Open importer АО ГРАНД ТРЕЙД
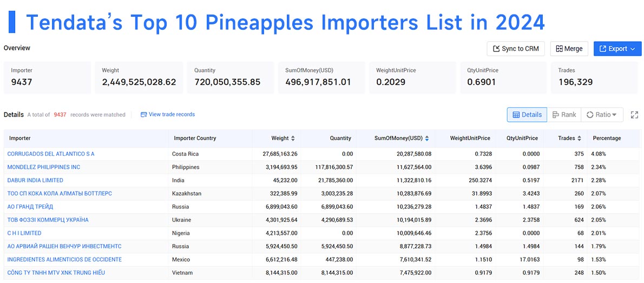 [30, 207]
